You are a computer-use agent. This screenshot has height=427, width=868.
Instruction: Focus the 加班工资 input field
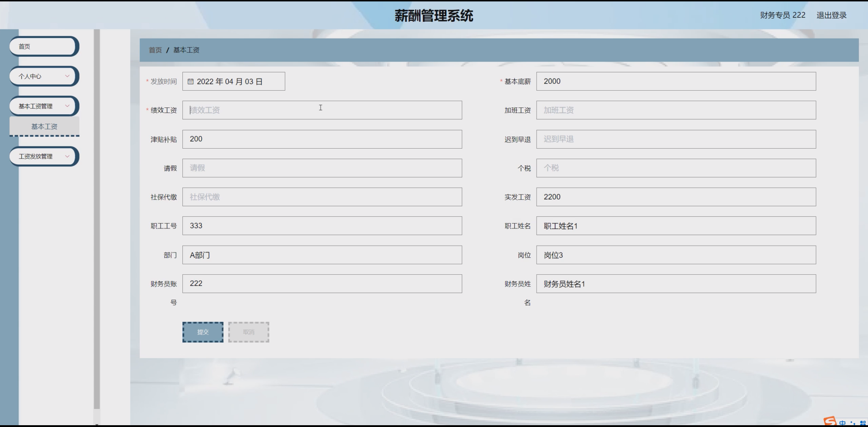(676, 110)
